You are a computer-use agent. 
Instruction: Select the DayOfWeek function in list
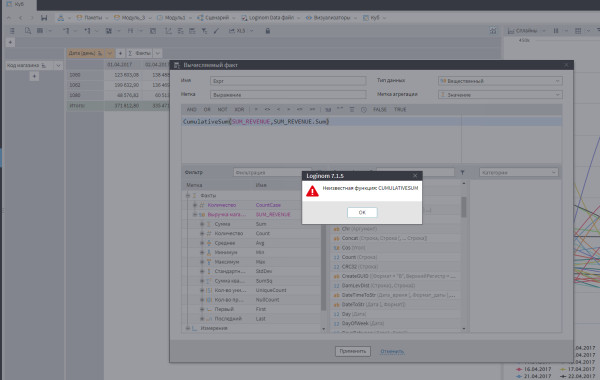tap(395, 323)
